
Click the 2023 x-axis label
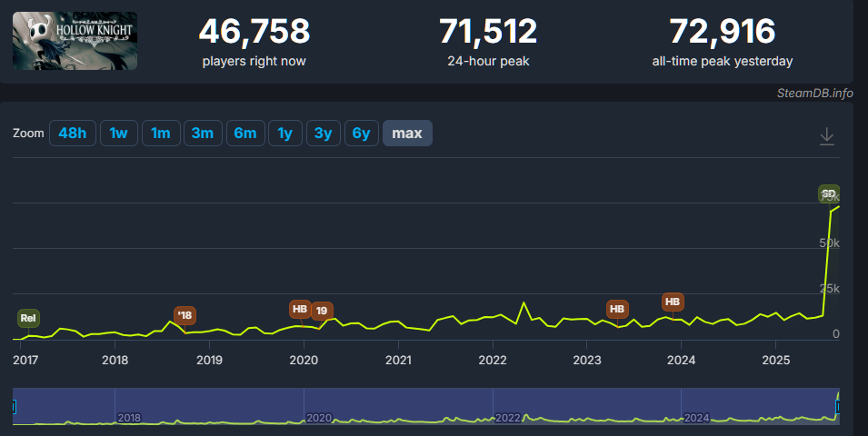587,361
